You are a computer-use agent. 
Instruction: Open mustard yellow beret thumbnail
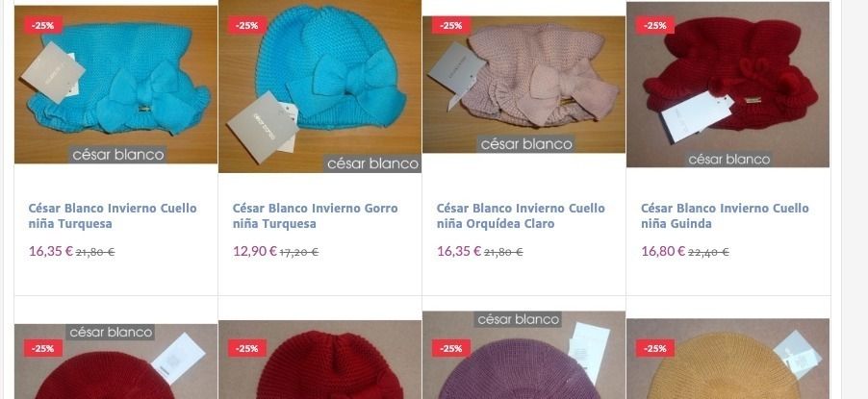pyautogui.click(x=728, y=359)
